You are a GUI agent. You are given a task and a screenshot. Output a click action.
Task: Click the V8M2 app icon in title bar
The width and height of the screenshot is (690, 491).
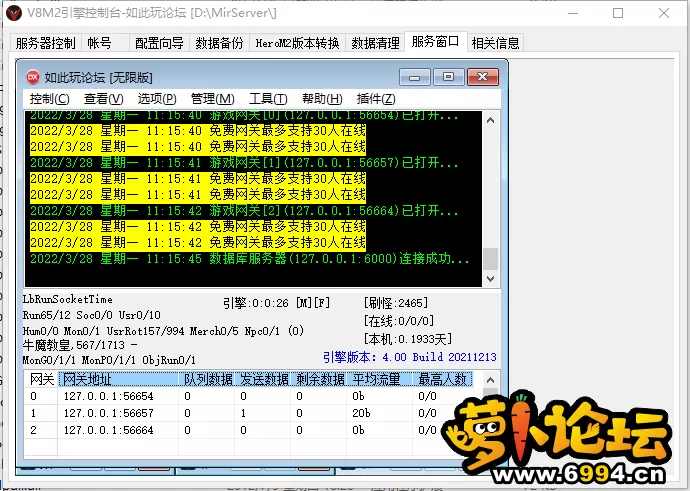coord(13,14)
